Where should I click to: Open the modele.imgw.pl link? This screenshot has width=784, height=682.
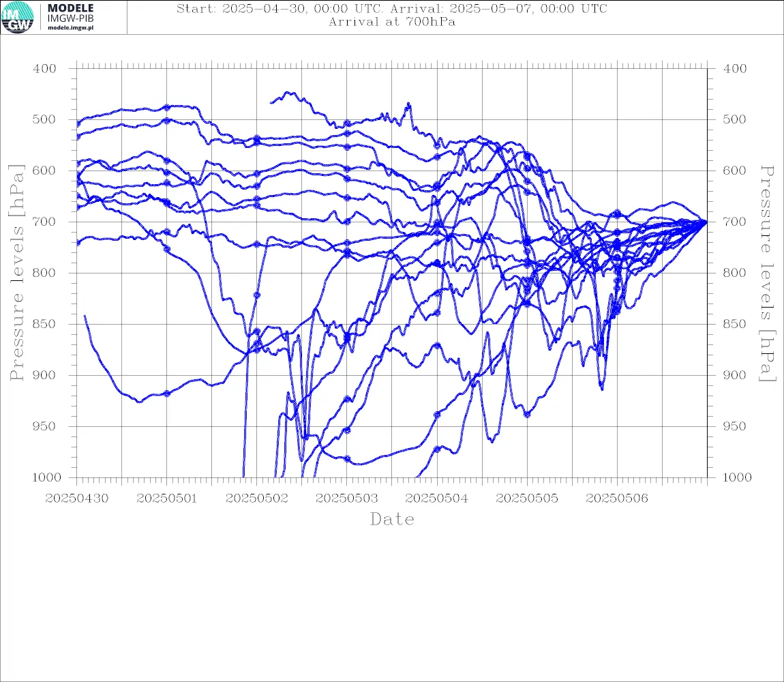[70, 28]
